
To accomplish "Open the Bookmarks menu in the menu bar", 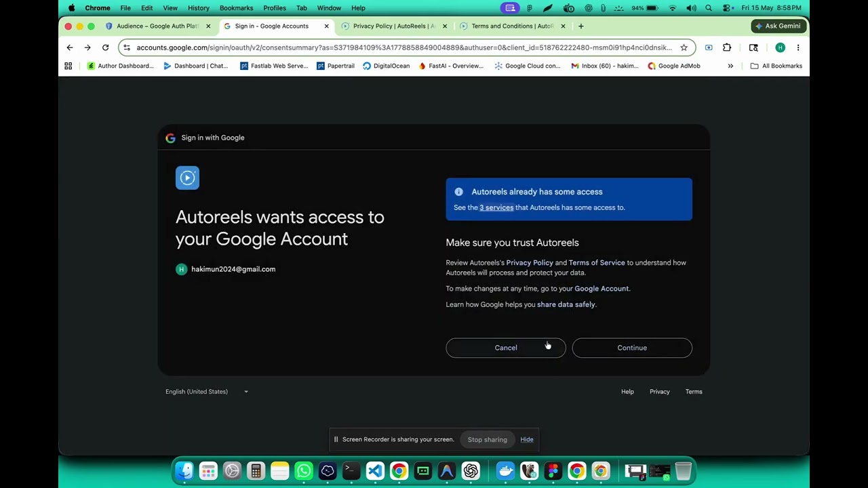I will pyautogui.click(x=236, y=8).
